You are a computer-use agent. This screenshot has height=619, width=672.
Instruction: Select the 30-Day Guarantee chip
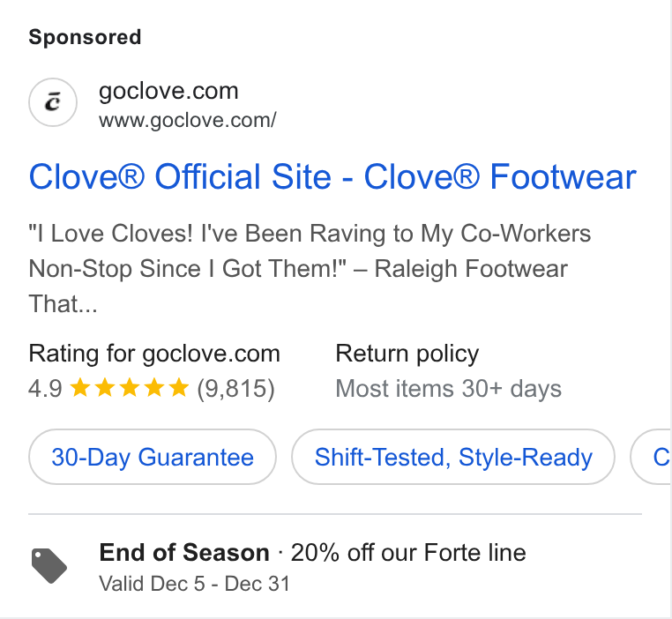point(153,457)
